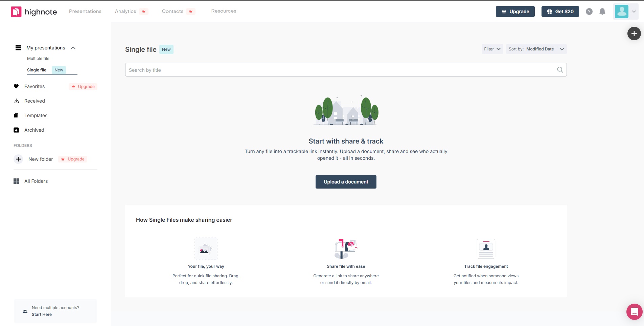Open the Sort by Modified Date dropdown
Viewport: 644px width, 326px height.
536,49
